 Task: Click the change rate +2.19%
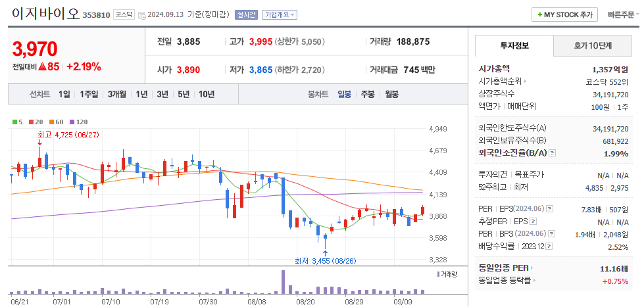[84, 67]
